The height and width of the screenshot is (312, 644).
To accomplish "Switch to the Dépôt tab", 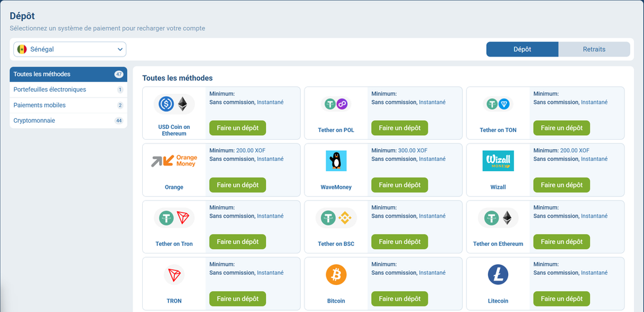I will coord(523,49).
